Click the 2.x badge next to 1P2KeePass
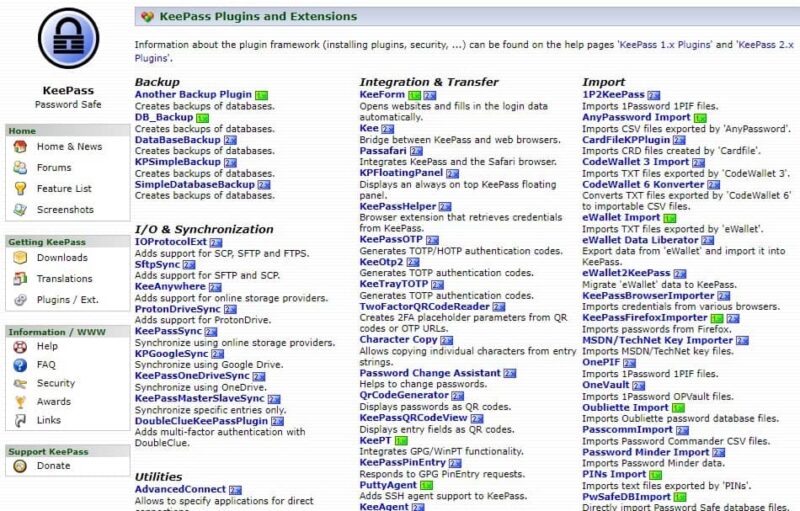 tap(654, 95)
